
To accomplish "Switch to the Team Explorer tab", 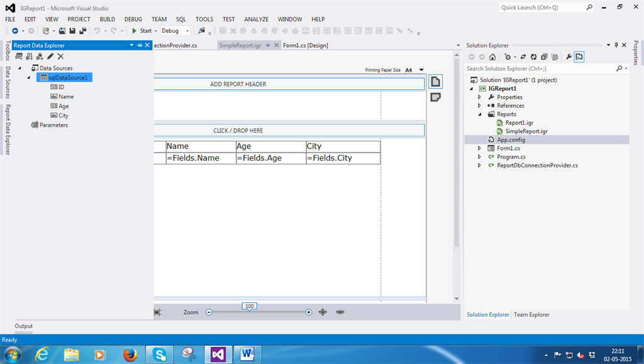I will coord(531,314).
